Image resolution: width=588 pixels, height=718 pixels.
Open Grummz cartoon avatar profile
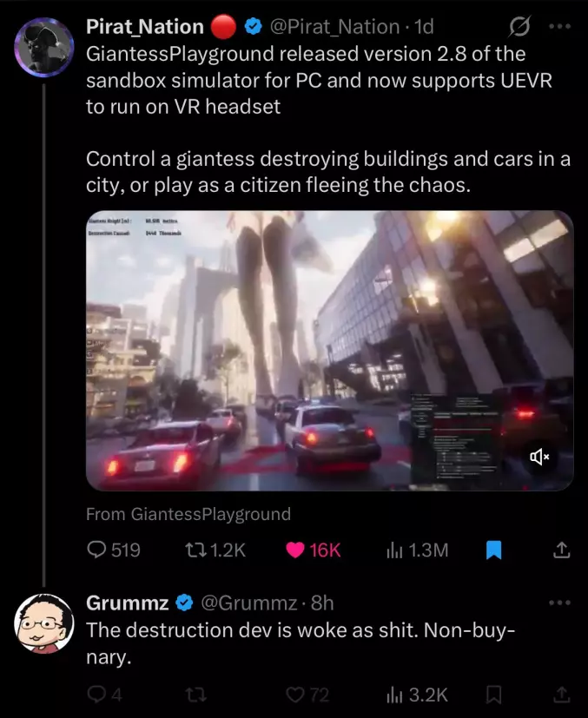coord(44,623)
